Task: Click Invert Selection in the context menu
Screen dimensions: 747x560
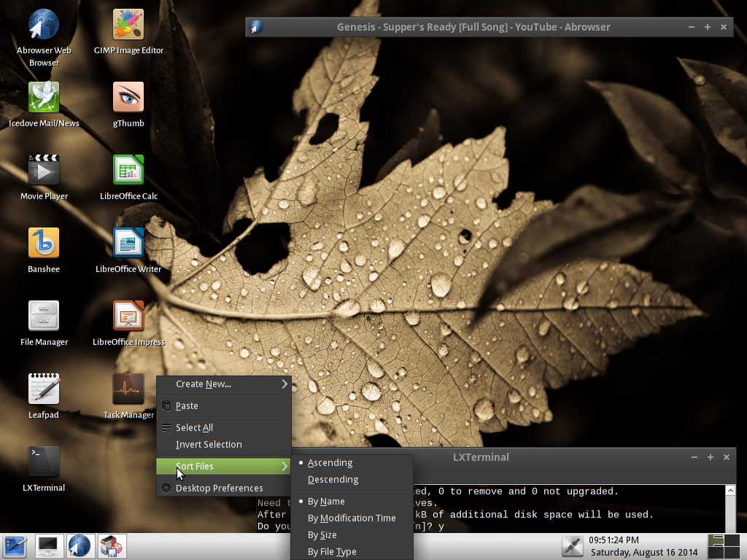Action: [x=209, y=445]
